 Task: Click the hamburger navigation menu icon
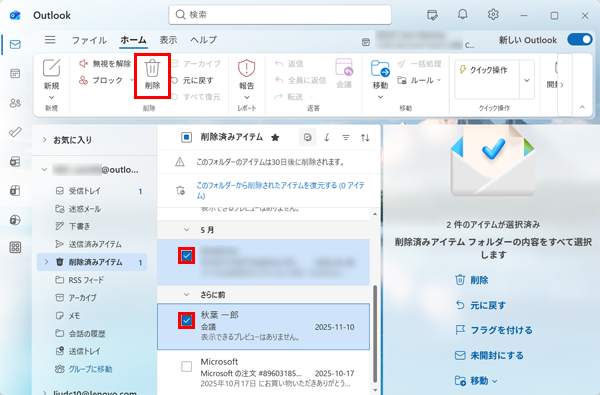50,40
